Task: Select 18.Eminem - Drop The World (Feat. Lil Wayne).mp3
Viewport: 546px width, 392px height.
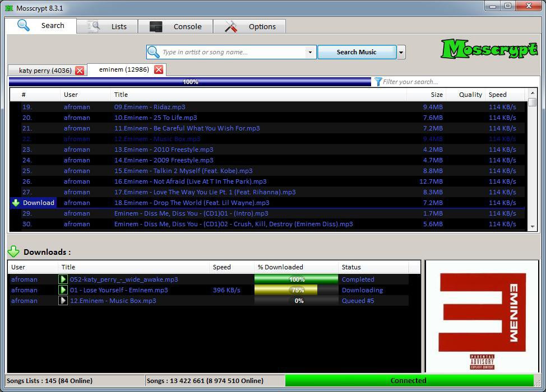Action: click(x=267, y=203)
